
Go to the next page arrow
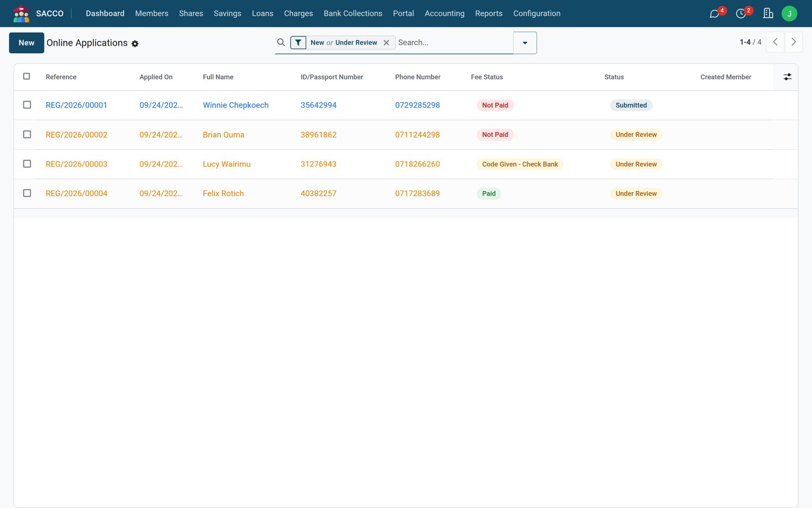pos(794,42)
